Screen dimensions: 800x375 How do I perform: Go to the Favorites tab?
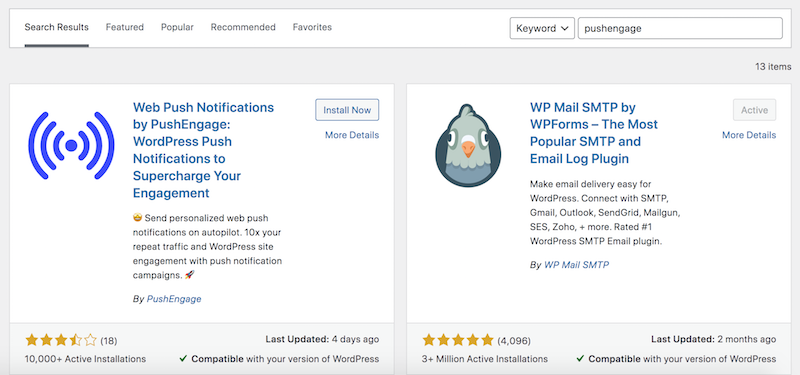pos(312,27)
